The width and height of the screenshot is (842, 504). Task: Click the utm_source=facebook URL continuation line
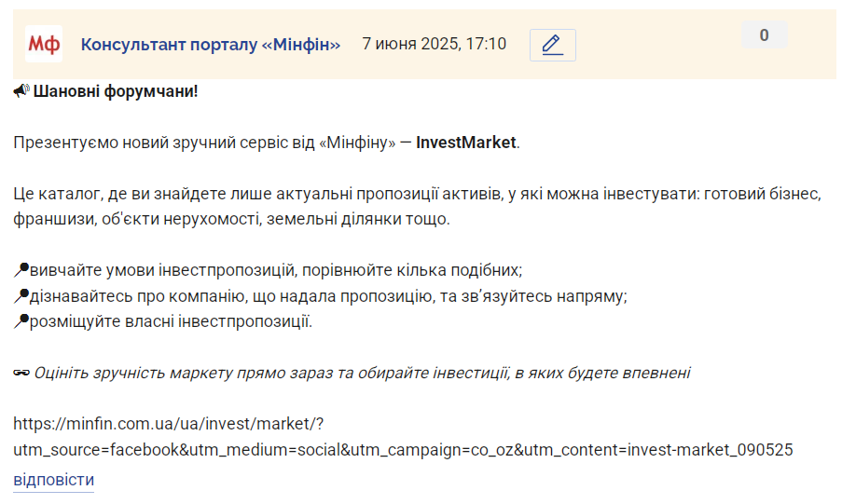403,450
